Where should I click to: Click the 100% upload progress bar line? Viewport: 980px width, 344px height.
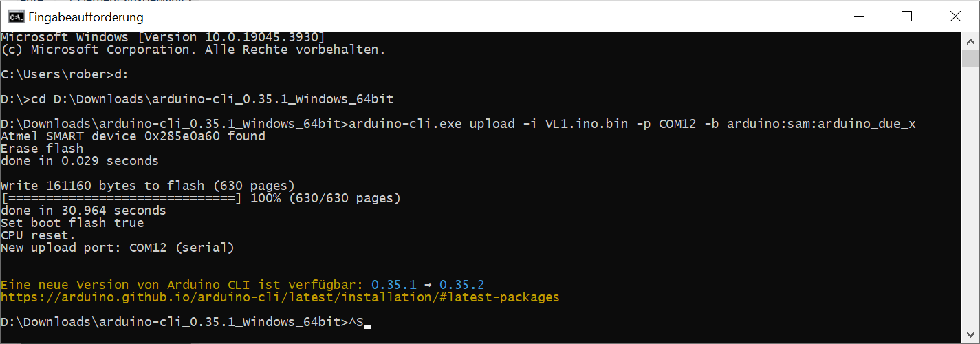(x=201, y=198)
